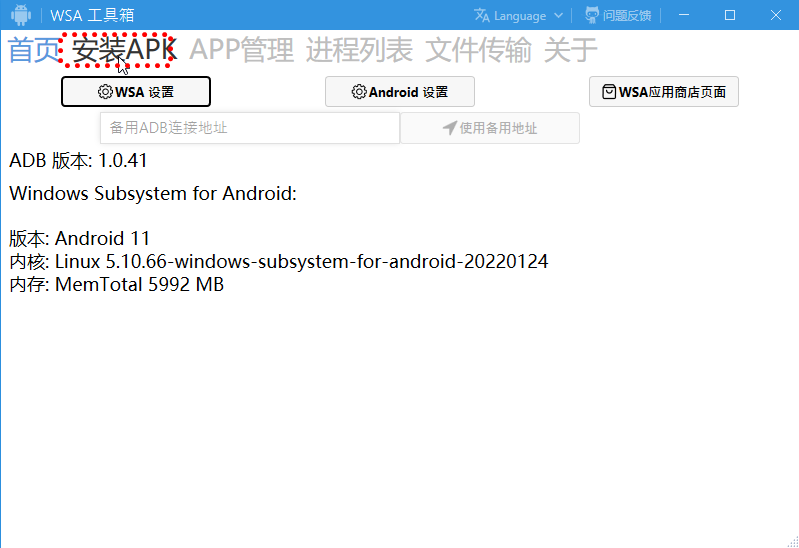Screen dimensions: 799x548
Task: Go to the APP管理 tab
Action: click(x=242, y=50)
